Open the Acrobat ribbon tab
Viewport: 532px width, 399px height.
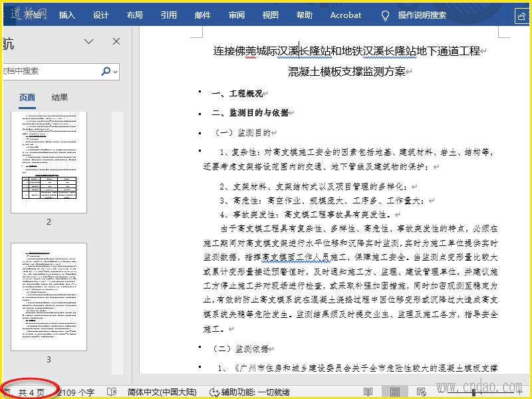pos(346,15)
